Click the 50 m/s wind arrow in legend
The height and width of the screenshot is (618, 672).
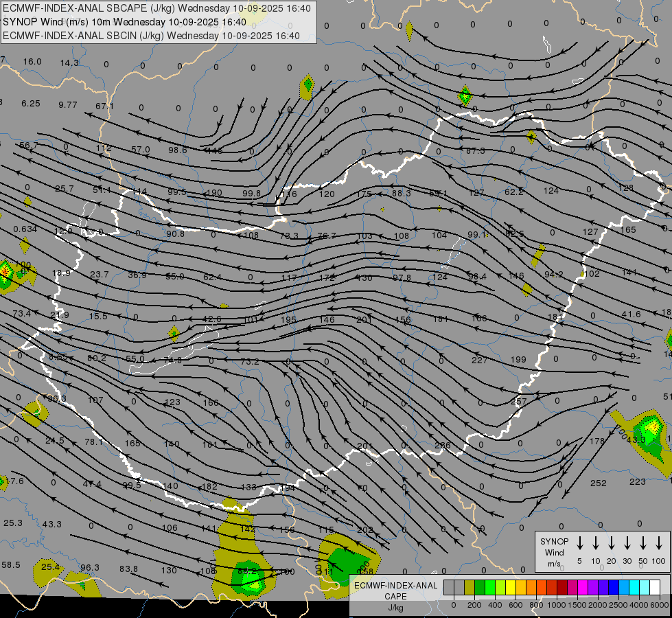click(643, 543)
